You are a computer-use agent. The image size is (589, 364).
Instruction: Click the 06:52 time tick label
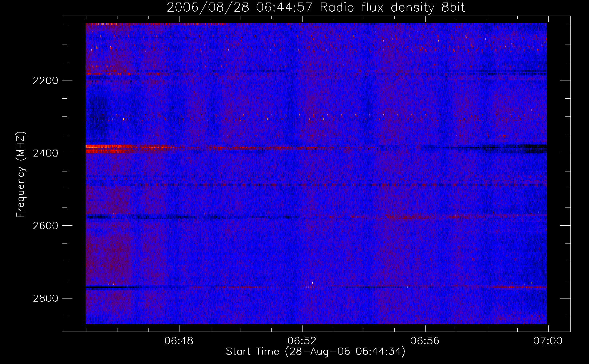tap(302, 341)
